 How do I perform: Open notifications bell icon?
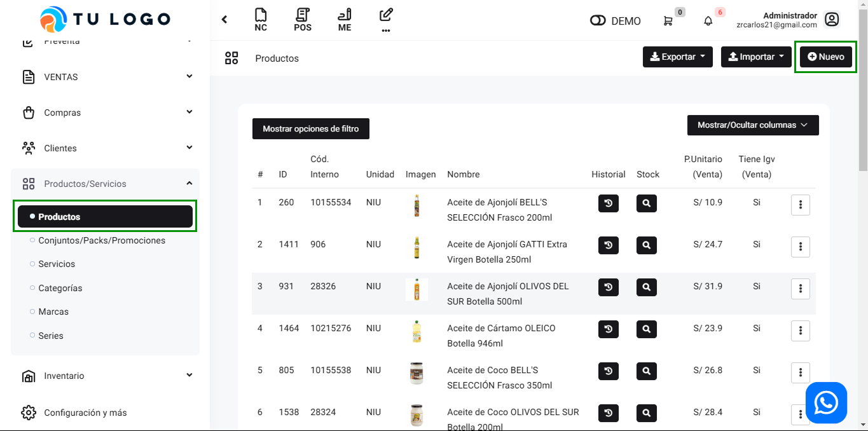(708, 21)
